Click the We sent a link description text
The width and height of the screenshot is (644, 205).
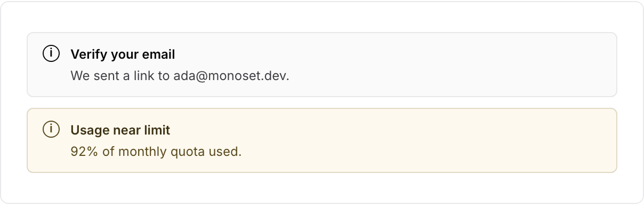coord(180,76)
